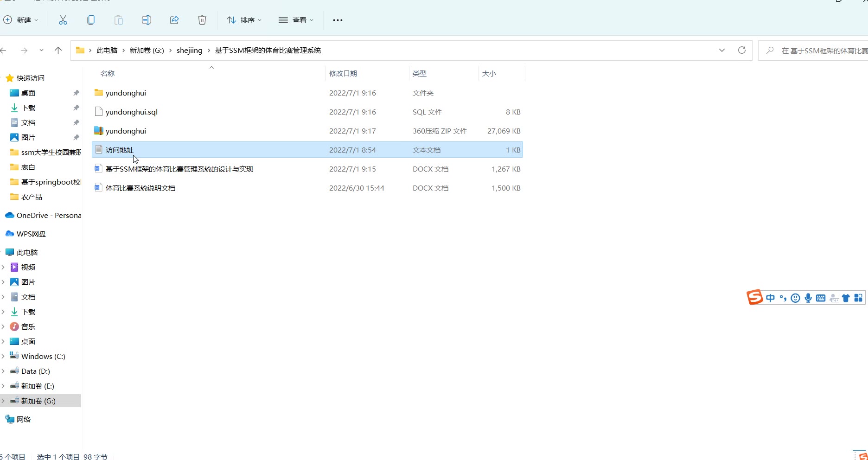868x460 pixels.
Task: Click the Copy icon in toolbar
Action: click(91, 20)
